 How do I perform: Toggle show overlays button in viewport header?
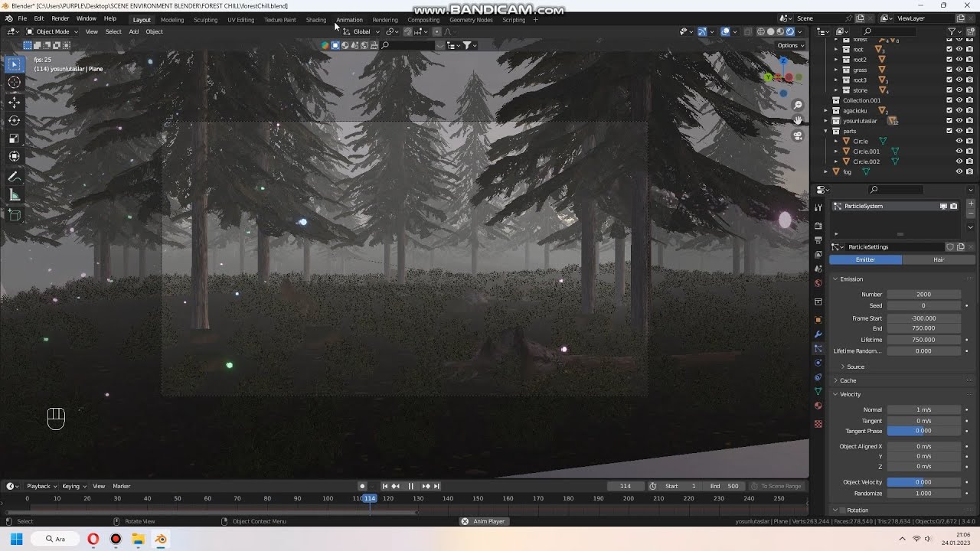pyautogui.click(x=725, y=31)
